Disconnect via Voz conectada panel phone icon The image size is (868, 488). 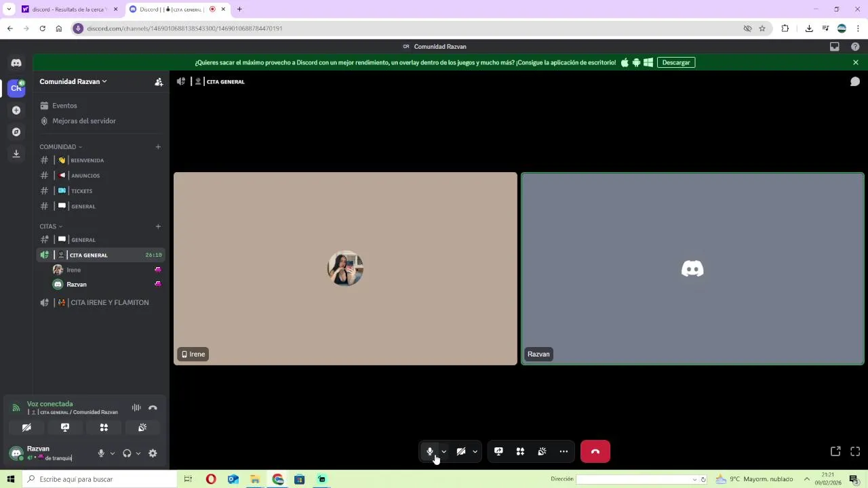(x=153, y=408)
